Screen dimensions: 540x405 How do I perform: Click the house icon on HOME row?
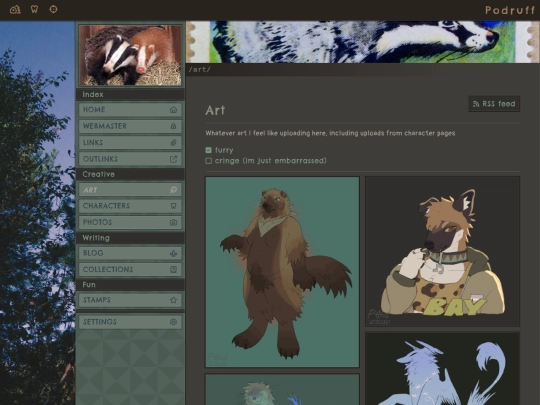point(173,110)
